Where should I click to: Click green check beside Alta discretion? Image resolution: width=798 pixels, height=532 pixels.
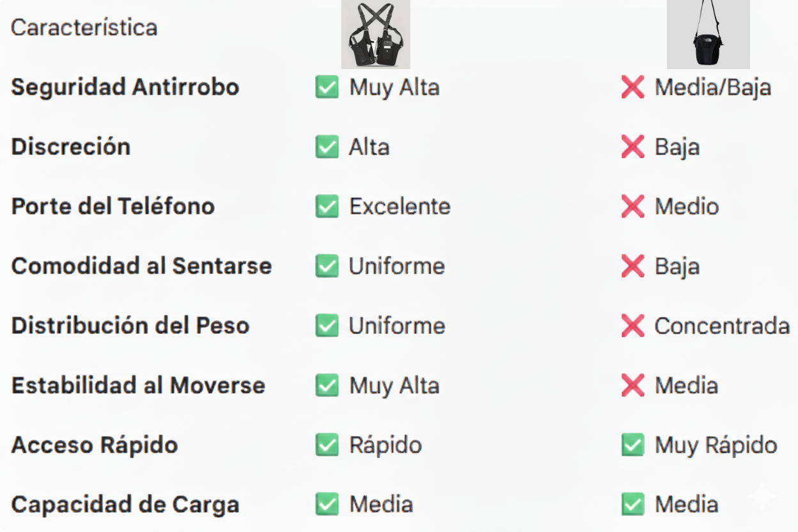click(x=327, y=147)
